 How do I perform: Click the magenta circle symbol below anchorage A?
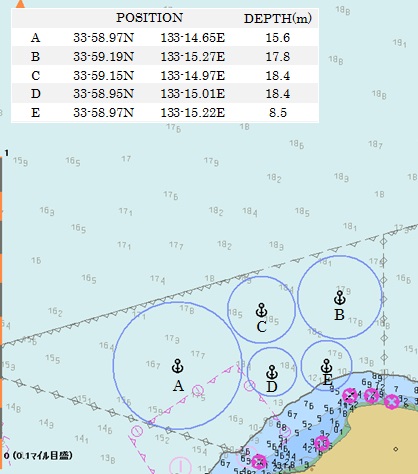click(x=198, y=390)
